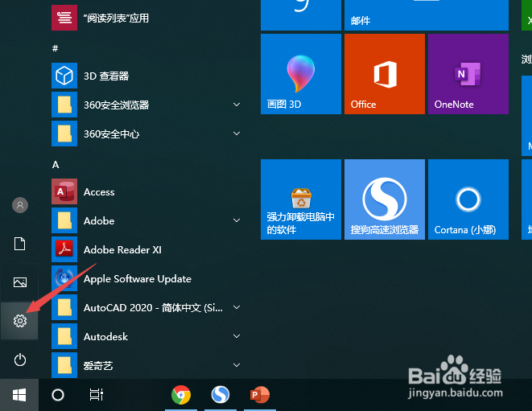
Task: Click the Windows Start button
Action: [x=19, y=395]
